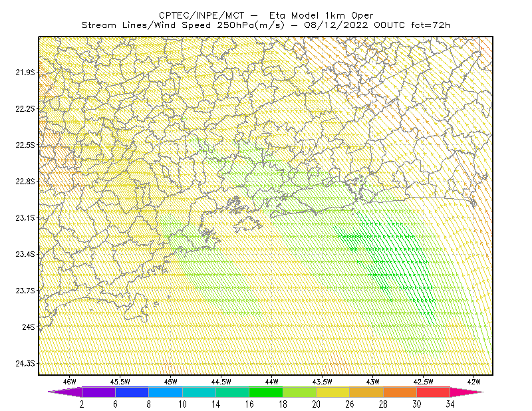Click the bright green 16-18 swatch
This screenshot has width=532, height=411.
(266, 392)
